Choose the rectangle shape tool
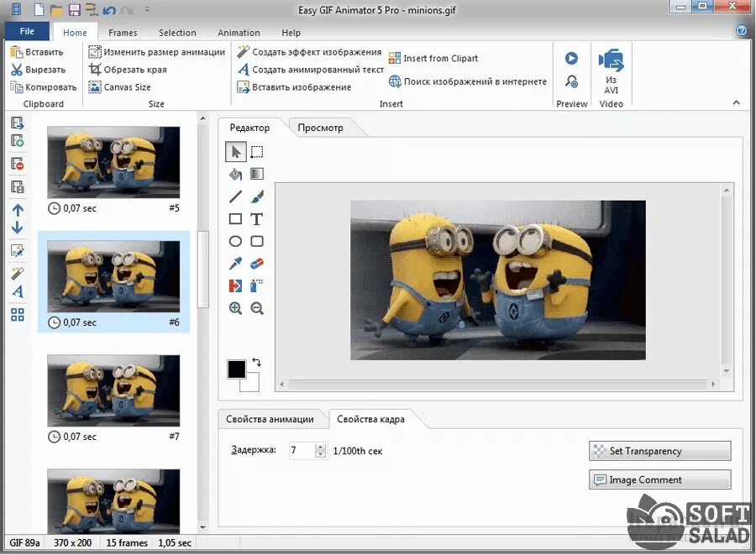This screenshot has height=555, width=756. [236, 219]
